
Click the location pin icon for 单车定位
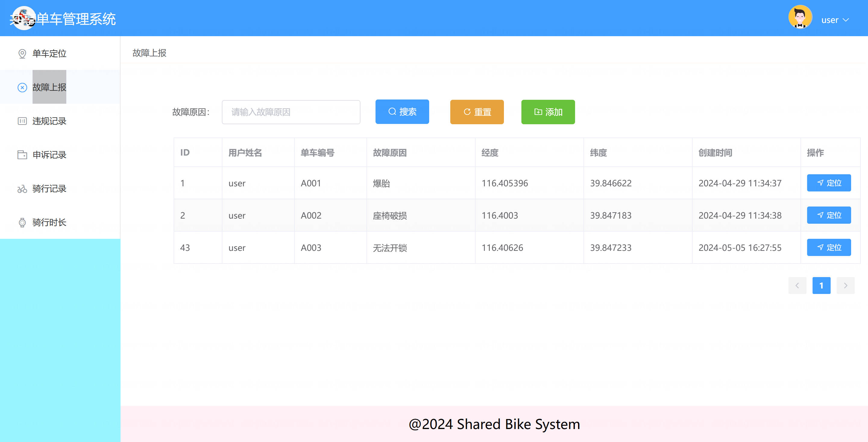tap(22, 54)
